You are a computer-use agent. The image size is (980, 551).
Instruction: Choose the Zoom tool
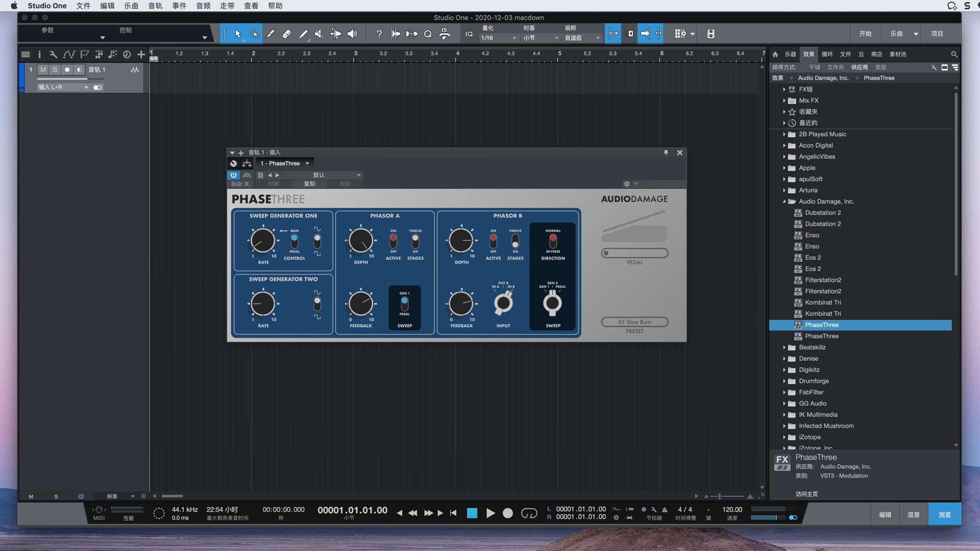tap(428, 34)
